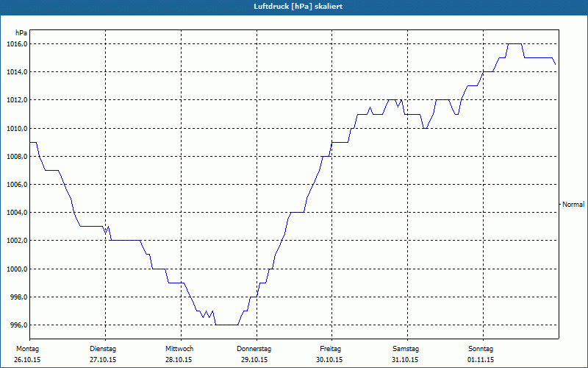This screenshot has width=588, height=368.
Task: Click the date 26.10.15
Action: pyautogui.click(x=27, y=360)
